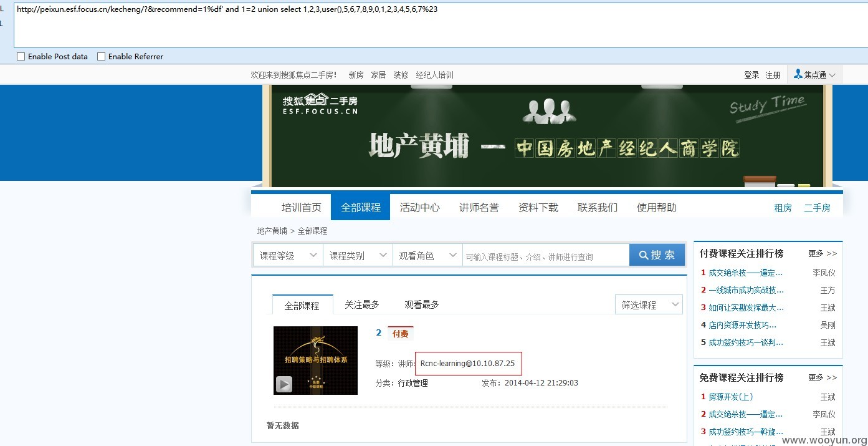Open the 装修 link in top bar
The image size is (868, 446).
pos(401,75)
